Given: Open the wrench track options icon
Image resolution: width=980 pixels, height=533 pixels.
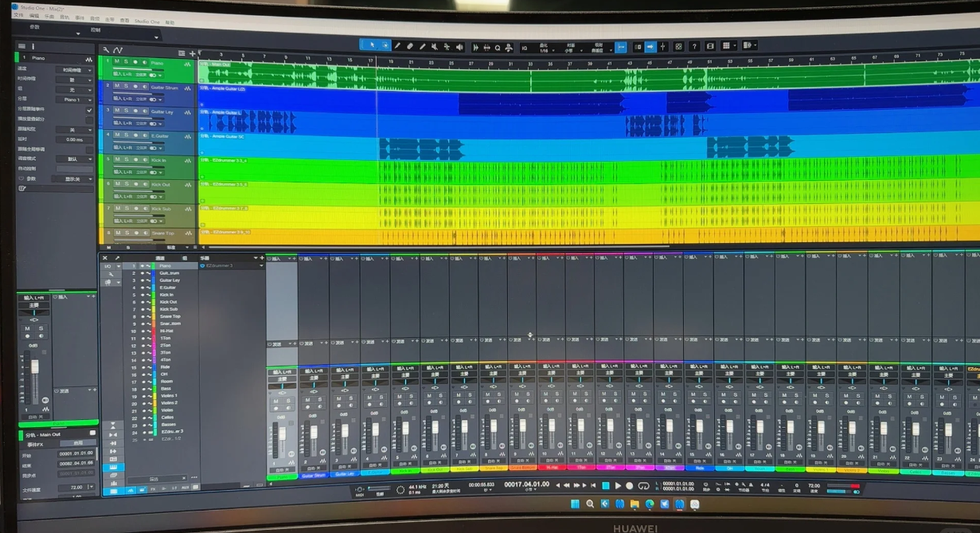Looking at the screenshot, I should pyautogui.click(x=106, y=50).
